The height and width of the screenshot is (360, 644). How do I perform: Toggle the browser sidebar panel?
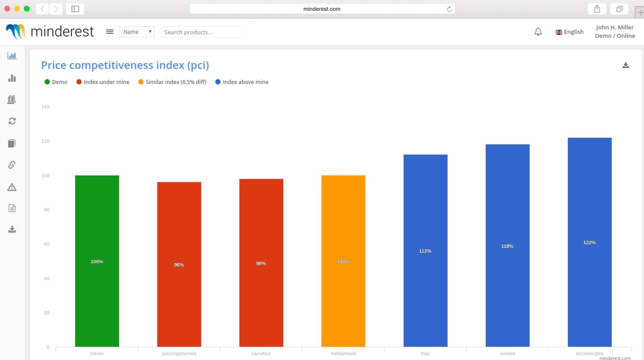pos(75,9)
